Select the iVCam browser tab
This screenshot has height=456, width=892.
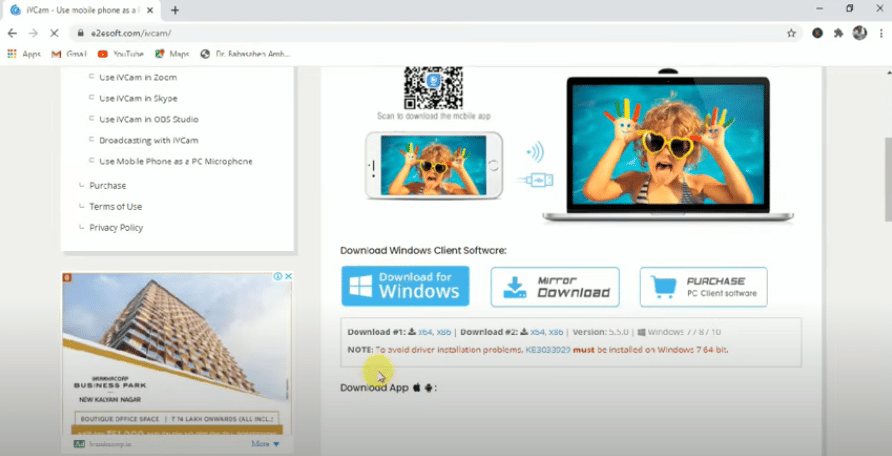[x=82, y=10]
